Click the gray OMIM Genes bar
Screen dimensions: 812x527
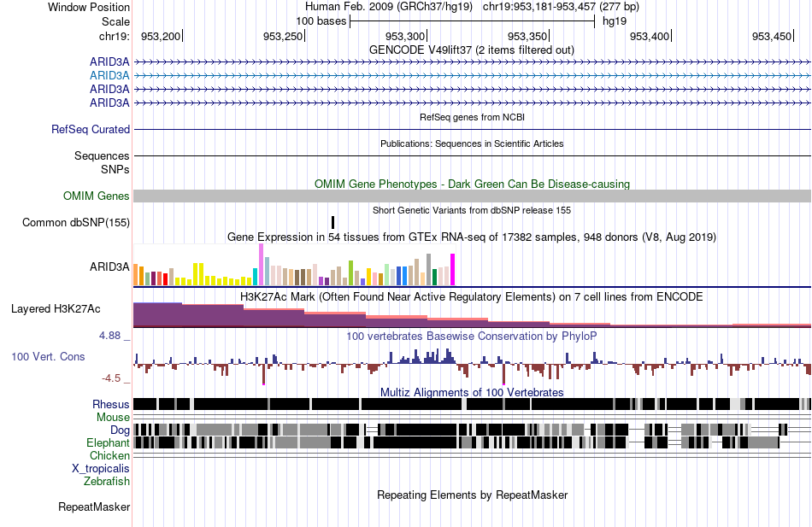tap(472, 196)
